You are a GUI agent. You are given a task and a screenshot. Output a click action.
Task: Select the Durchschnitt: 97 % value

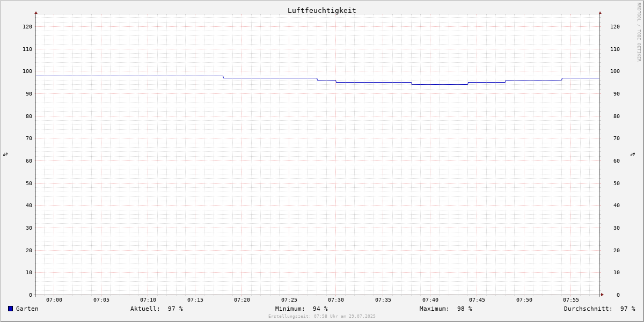[599, 309]
